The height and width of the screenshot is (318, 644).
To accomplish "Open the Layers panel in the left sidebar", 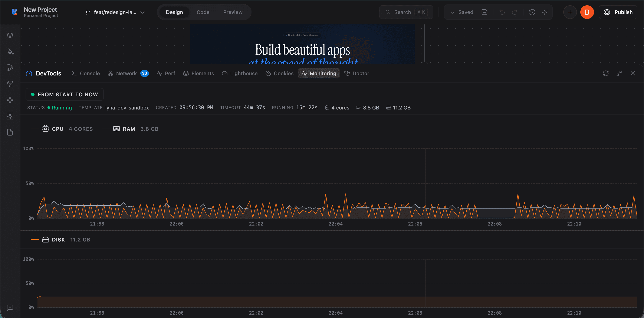I will tap(10, 35).
